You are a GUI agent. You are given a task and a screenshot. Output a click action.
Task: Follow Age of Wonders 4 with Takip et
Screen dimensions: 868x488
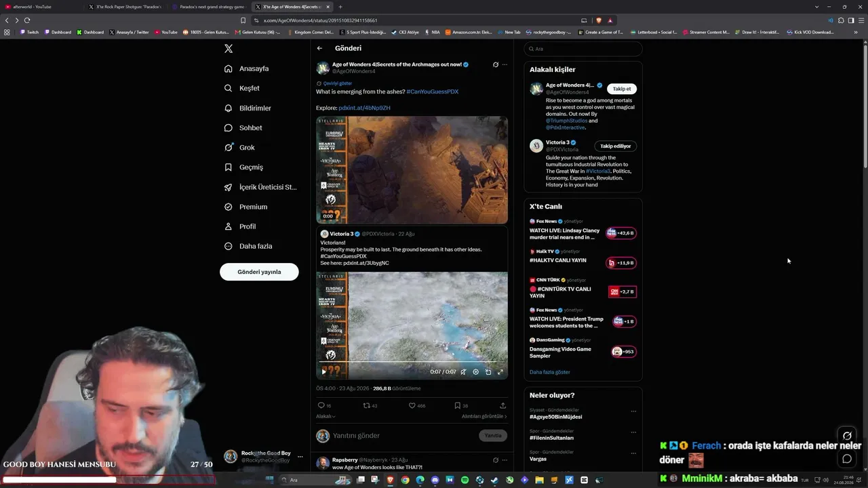point(622,89)
